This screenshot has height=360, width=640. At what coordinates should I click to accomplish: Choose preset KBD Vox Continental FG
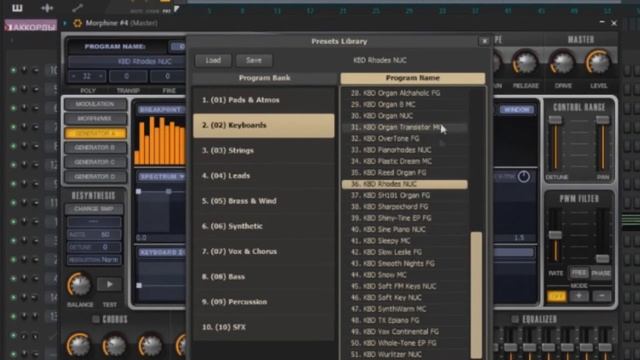(x=404, y=332)
